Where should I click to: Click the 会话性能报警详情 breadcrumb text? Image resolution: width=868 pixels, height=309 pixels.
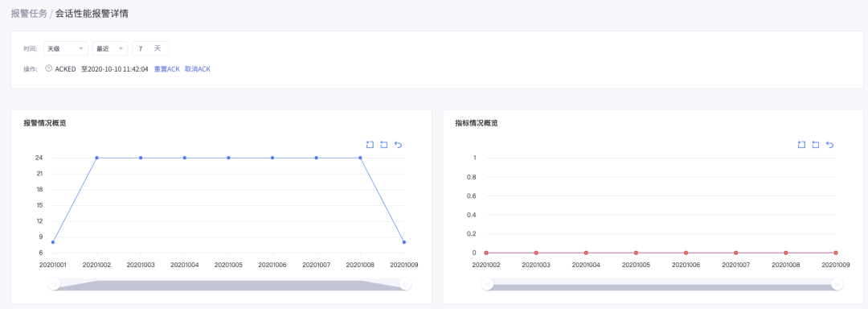tap(92, 14)
